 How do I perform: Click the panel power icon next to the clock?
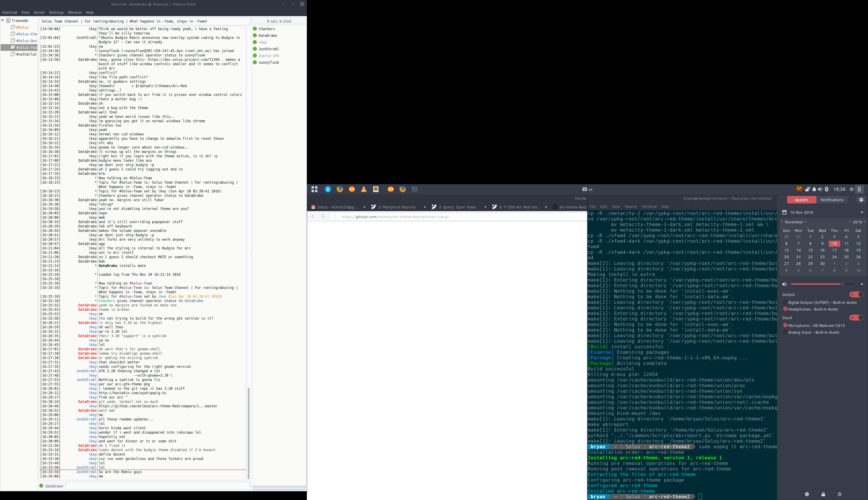[x=852, y=189]
